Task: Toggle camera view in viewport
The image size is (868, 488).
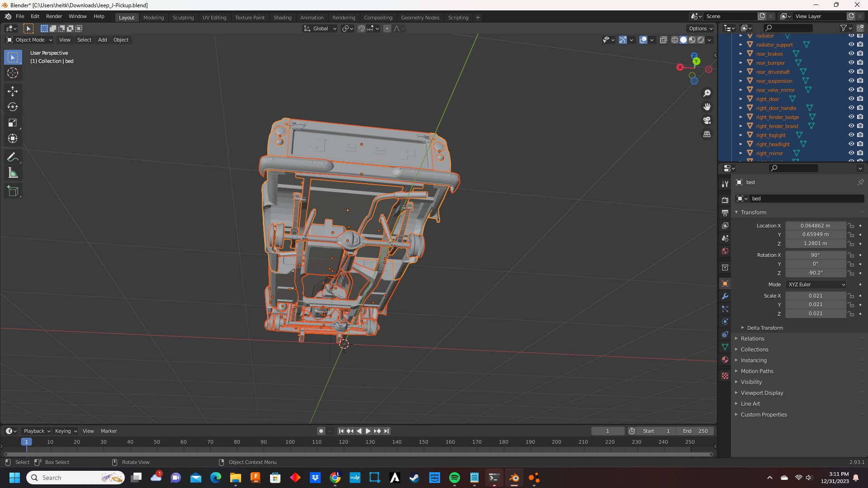Action: [x=707, y=121]
